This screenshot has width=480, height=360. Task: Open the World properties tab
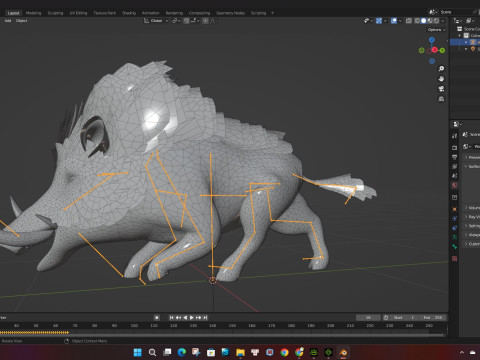pyautogui.click(x=454, y=185)
